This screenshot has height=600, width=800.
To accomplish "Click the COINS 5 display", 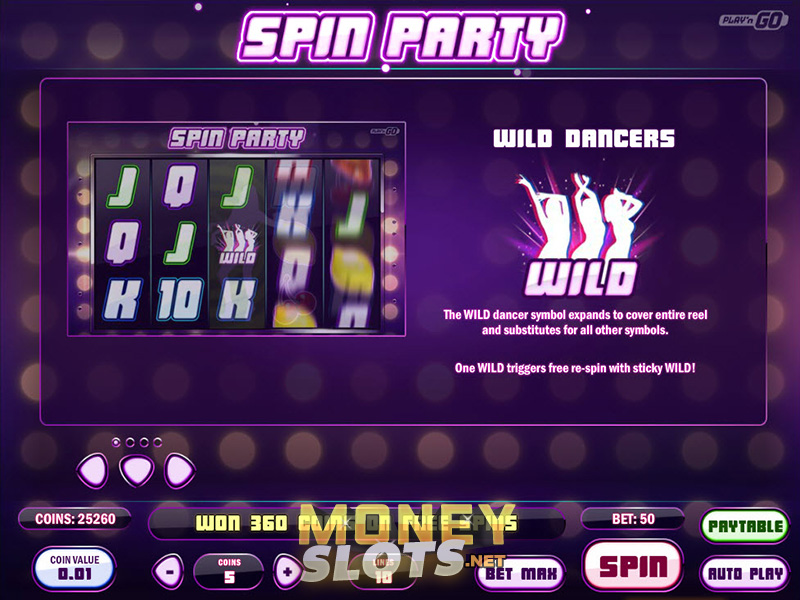I will click(229, 571).
